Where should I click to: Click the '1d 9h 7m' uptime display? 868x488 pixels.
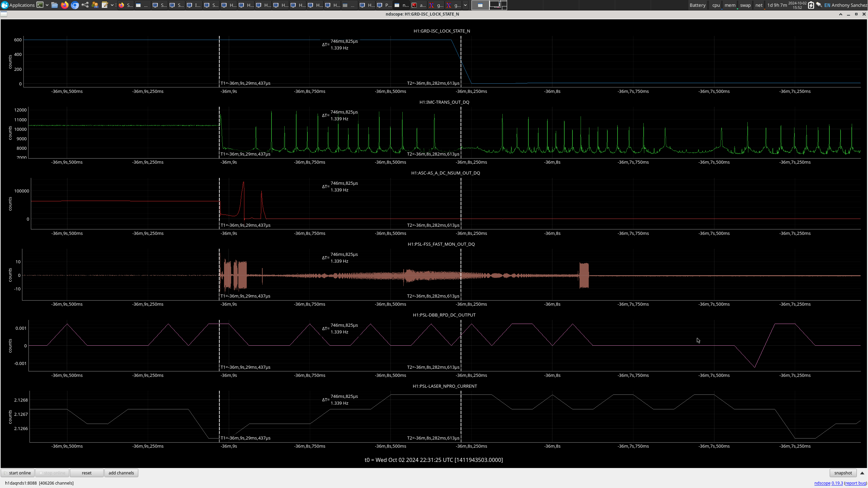click(x=777, y=5)
